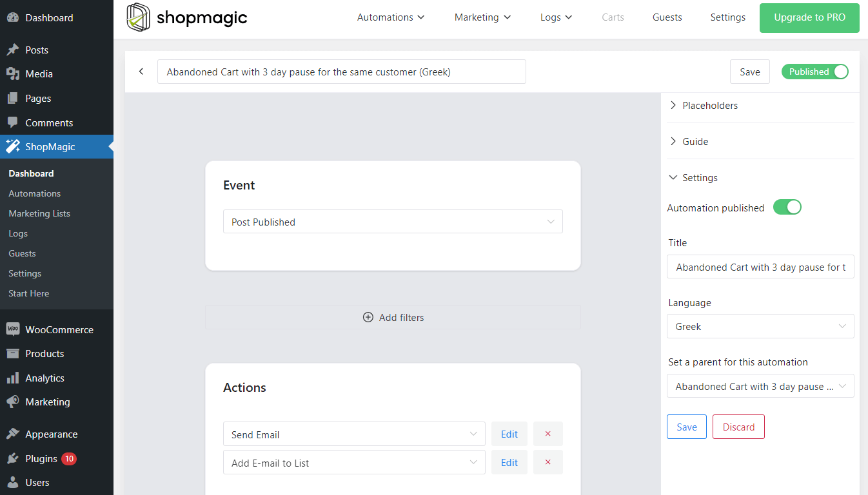Click the ShopMagic logo icon
This screenshot has height=495, width=868.
139,17
